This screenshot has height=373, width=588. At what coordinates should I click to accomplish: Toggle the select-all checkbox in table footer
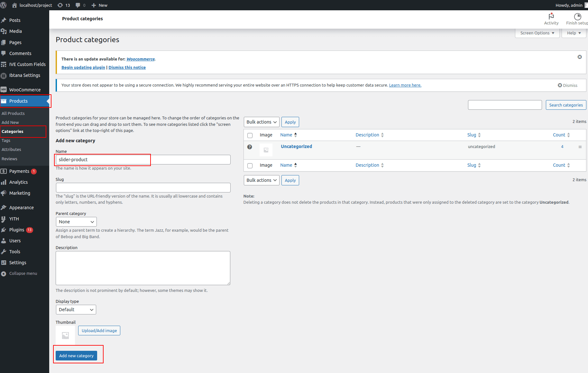[250, 166]
